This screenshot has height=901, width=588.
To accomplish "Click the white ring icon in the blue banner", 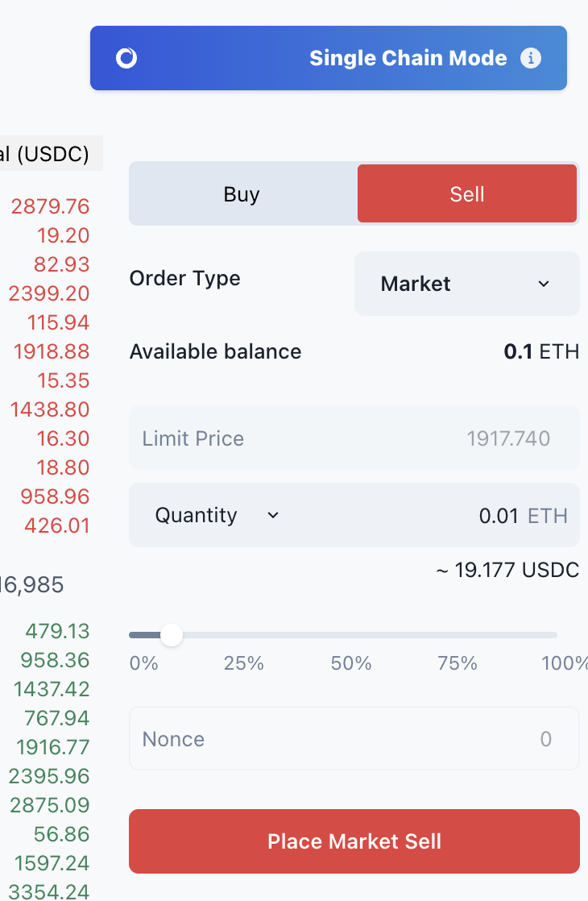I will click(126, 58).
